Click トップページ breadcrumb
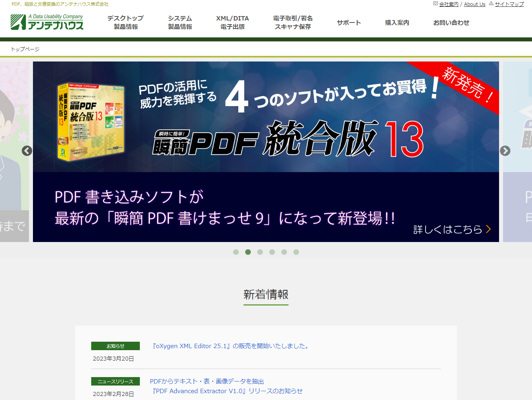Viewport: 532px width, 400px height. pyautogui.click(x=25, y=49)
